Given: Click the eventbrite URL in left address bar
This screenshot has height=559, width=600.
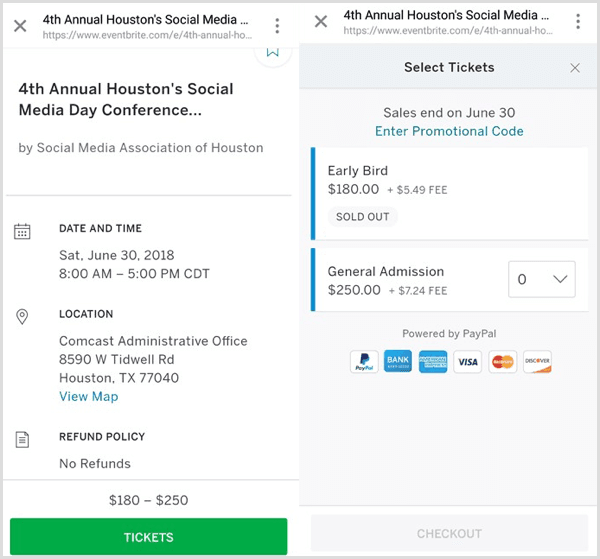Looking at the screenshot, I should (147, 35).
